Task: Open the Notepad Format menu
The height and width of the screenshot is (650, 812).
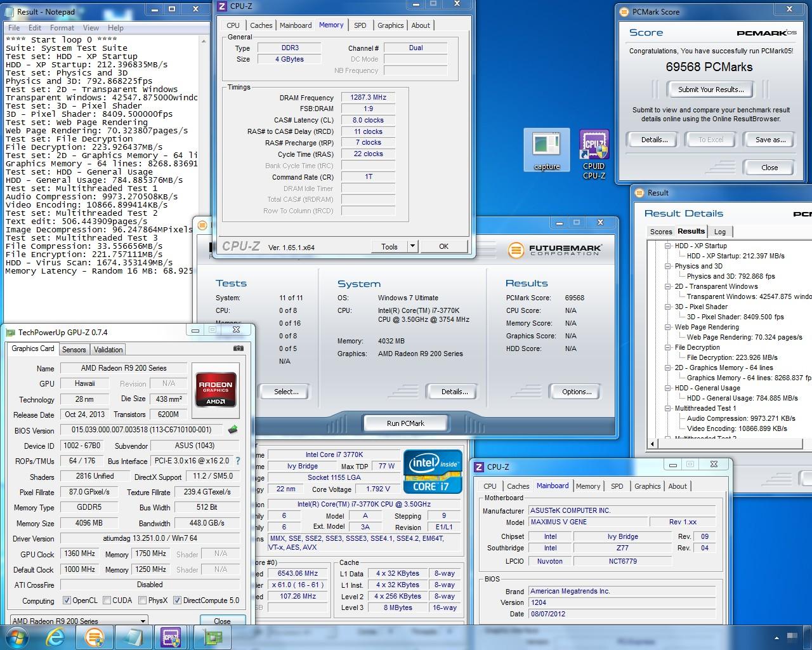Action: point(62,28)
